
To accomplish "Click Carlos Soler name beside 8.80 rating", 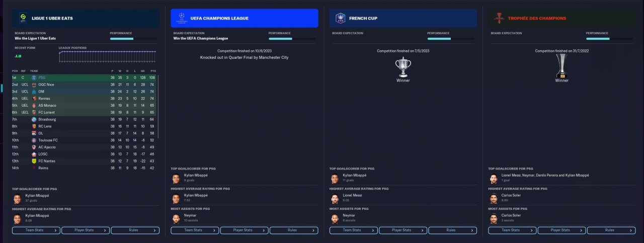I will [511, 195].
